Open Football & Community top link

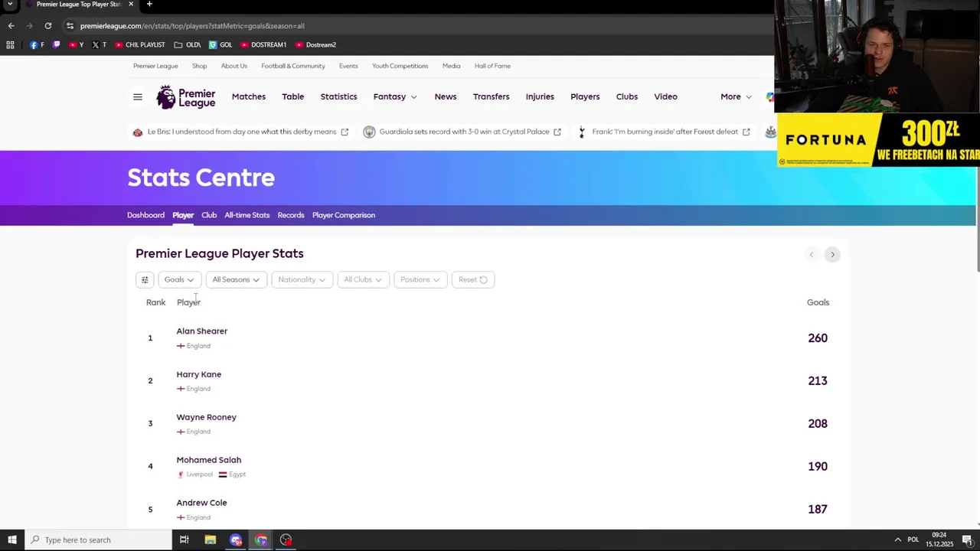pos(293,67)
